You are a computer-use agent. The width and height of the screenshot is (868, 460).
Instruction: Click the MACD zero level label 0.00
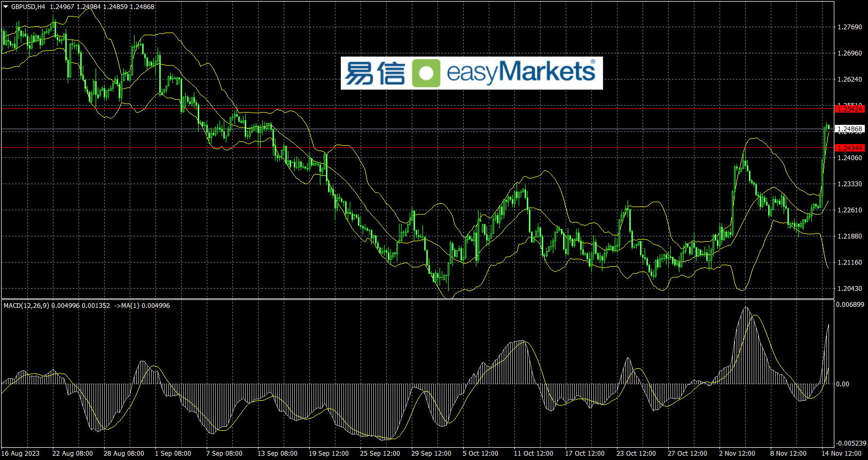[843, 384]
